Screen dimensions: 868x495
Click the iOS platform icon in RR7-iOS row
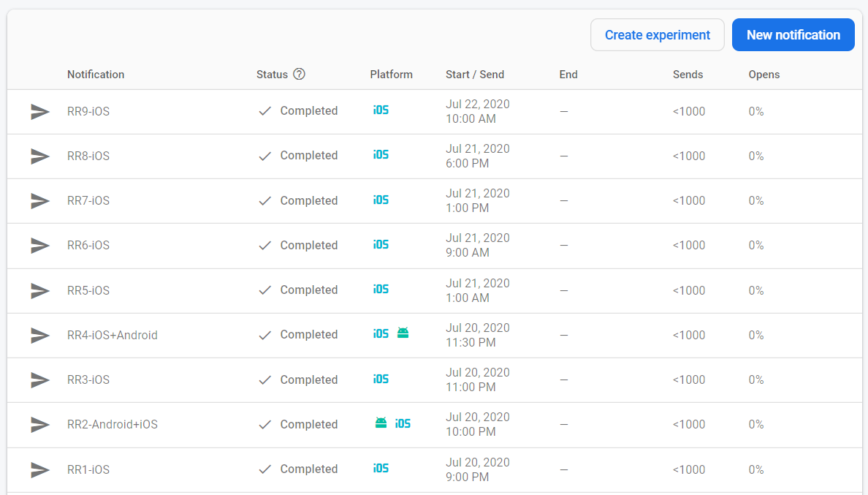coord(381,200)
